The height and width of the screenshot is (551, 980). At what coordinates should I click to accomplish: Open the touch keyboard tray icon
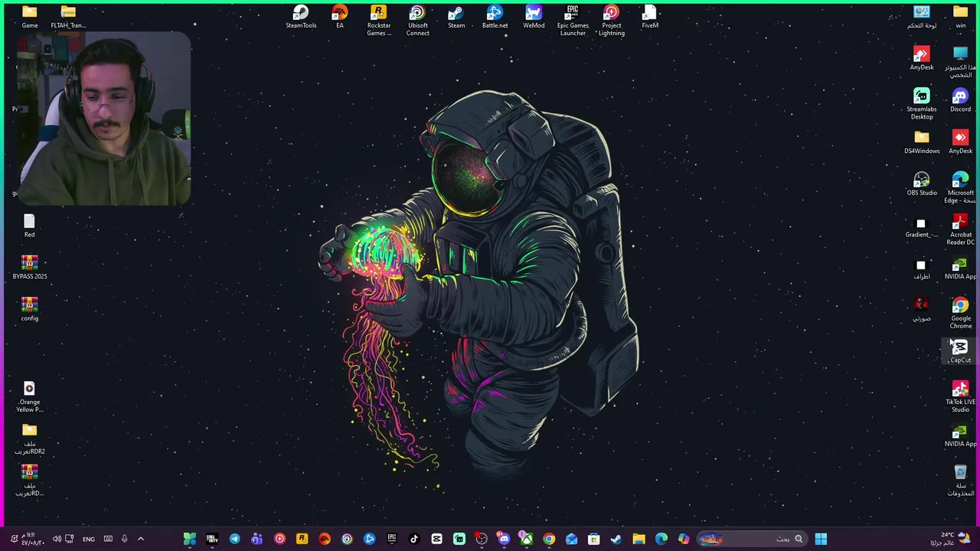tap(108, 539)
